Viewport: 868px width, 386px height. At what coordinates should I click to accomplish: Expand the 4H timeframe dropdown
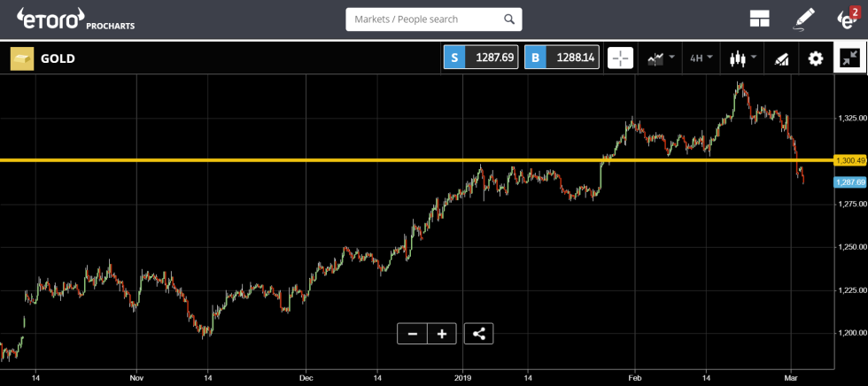point(701,58)
